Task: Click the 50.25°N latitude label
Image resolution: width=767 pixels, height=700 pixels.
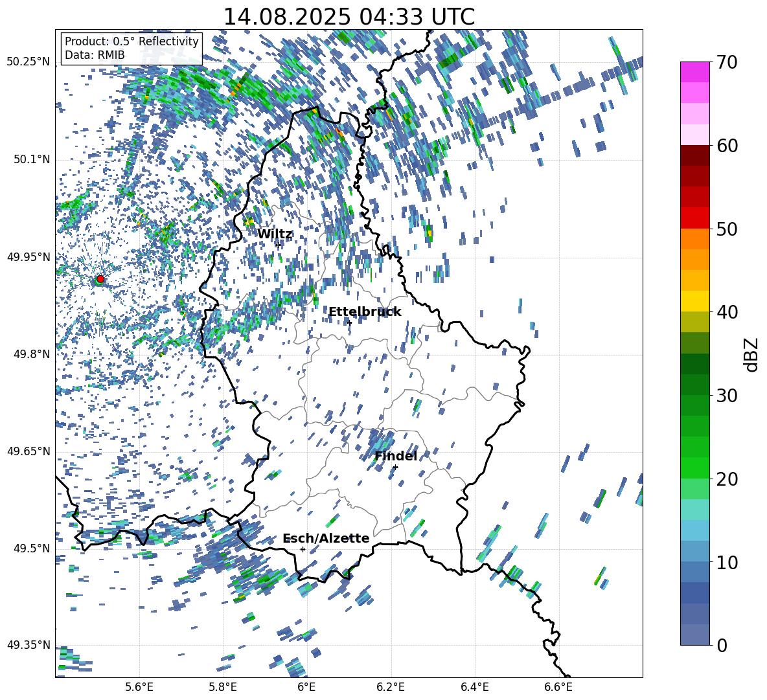Action: tap(29, 62)
